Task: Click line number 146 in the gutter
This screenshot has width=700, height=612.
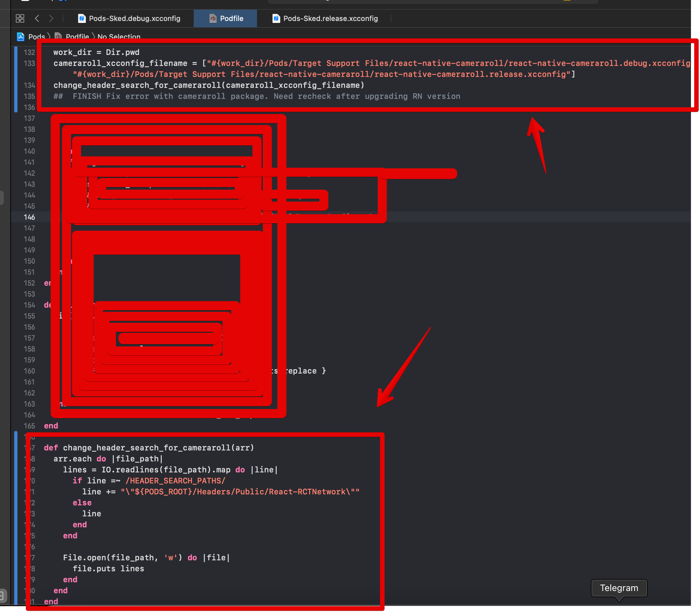Action: (30, 217)
